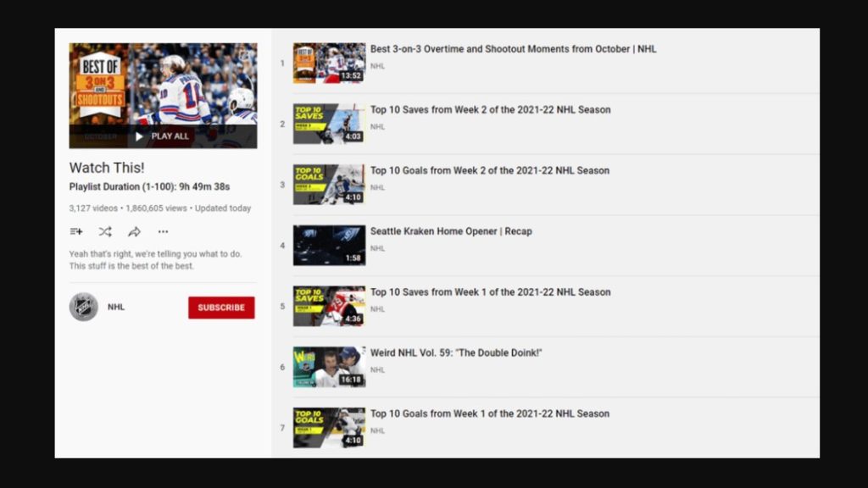Open Weird NHL Vol. 59 Double Doink title
This screenshot has width=868, height=488.
(456, 353)
